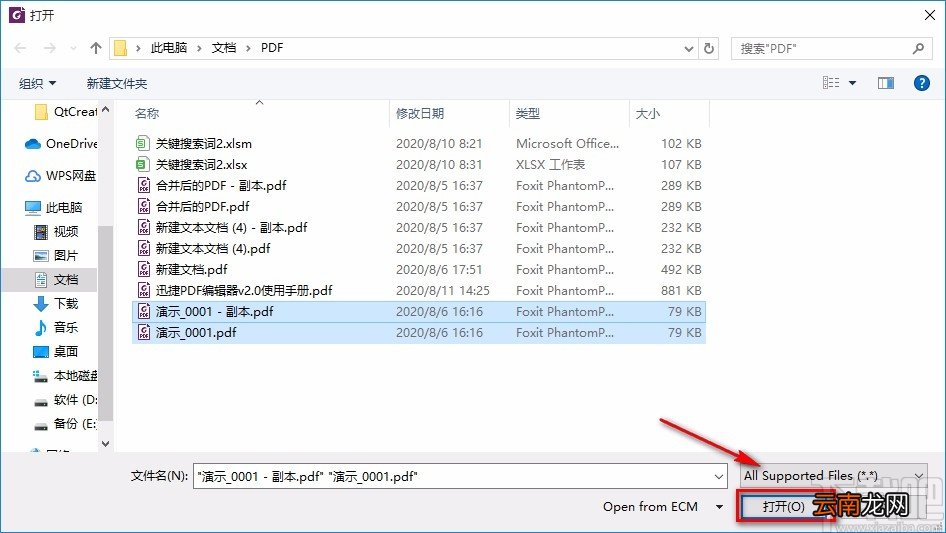Select 迅捷PDF编辑器v2.0使用手册.pdf
This screenshot has height=533, width=946.
(418, 290)
